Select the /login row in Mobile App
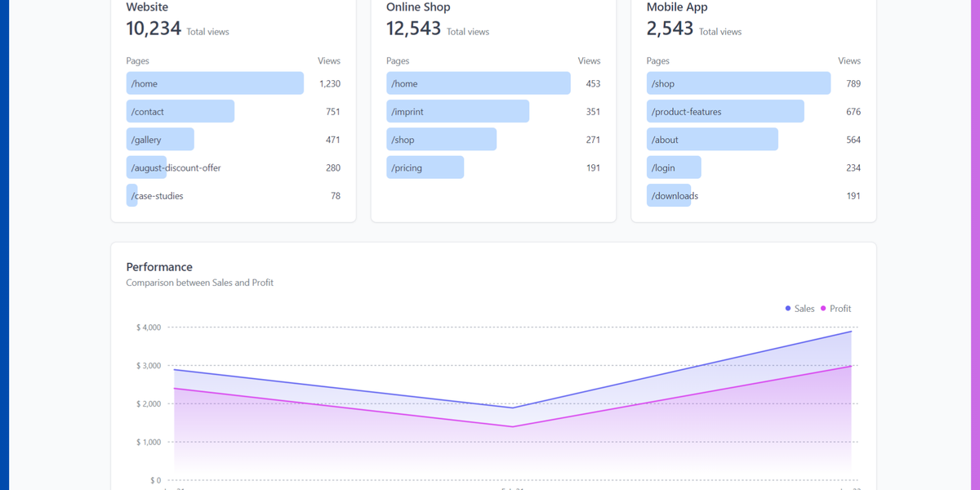 click(x=673, y=167)
